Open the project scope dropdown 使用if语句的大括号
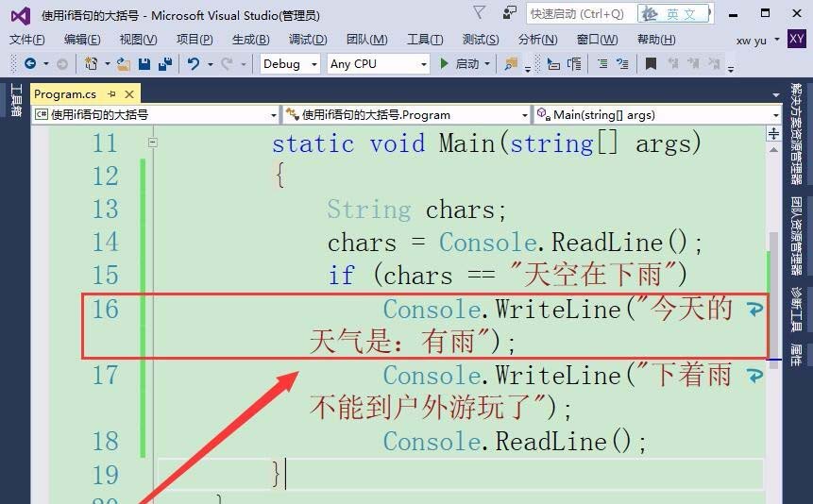The image size is (813, 504). [x=156, y=114]
